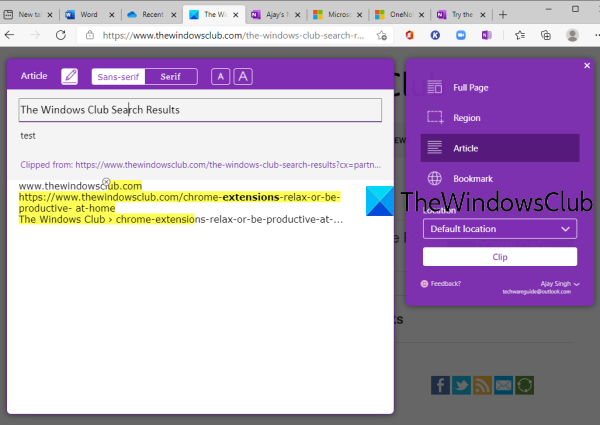
Task: Click the Zoom extension icon
Action: (x=461, y=35)
